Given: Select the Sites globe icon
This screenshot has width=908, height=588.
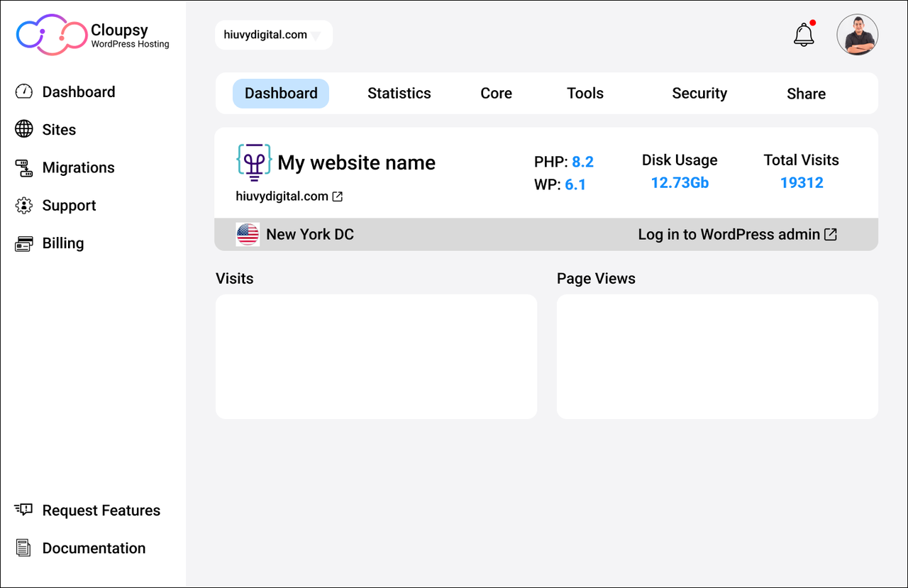Looking at the screenshot, I should [24, 129].
